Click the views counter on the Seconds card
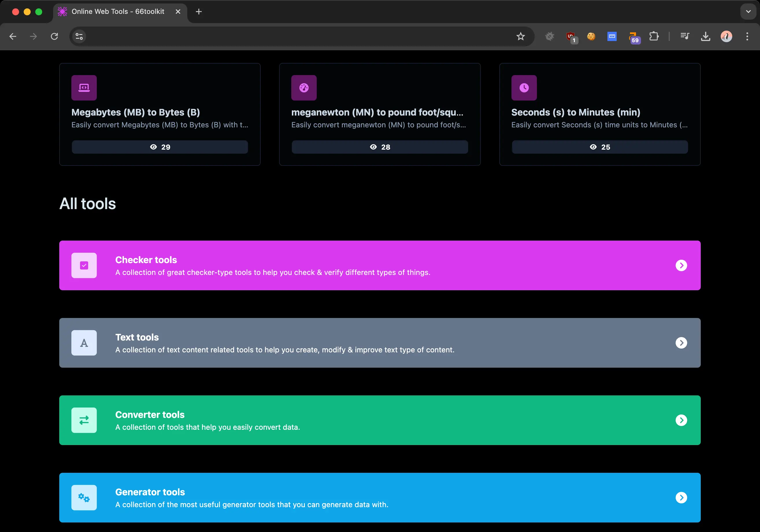This screenshot has height=532, width=760. coord(599,147)
